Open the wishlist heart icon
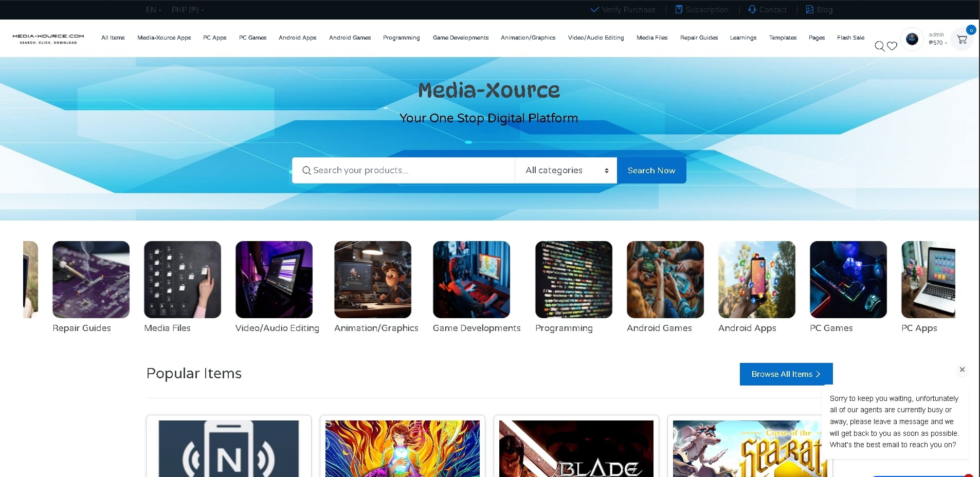The height and width of the screenshot is (477, 980). click(892, 46)
